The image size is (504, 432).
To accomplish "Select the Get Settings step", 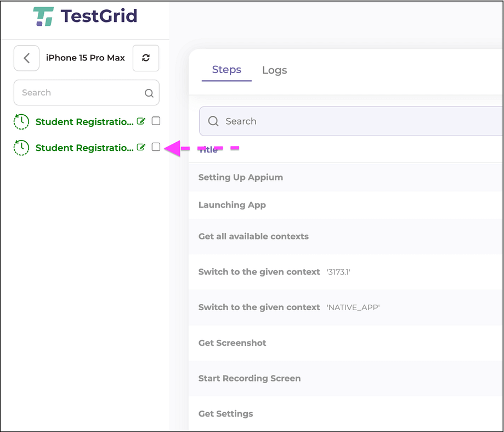I will (x=346, y=414).
